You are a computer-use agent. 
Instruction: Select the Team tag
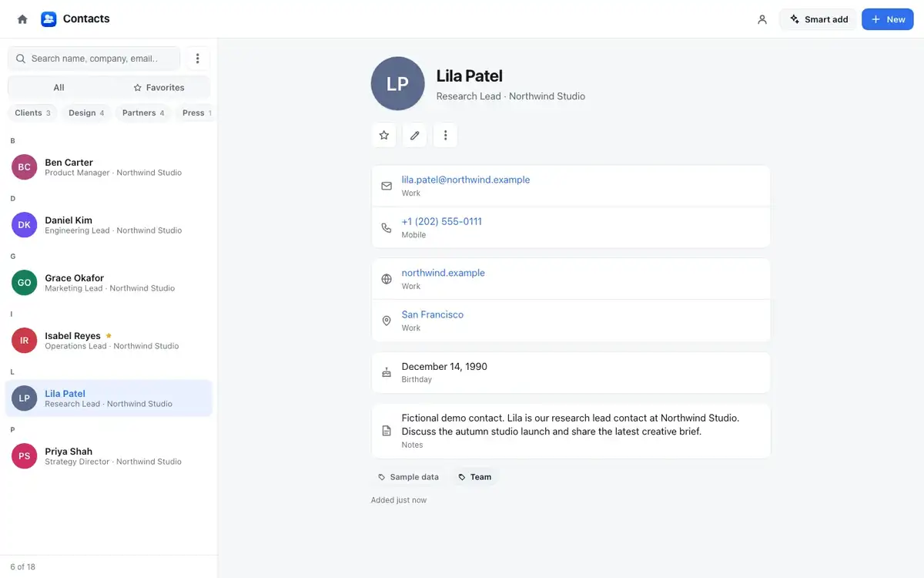tap(474, 477)
